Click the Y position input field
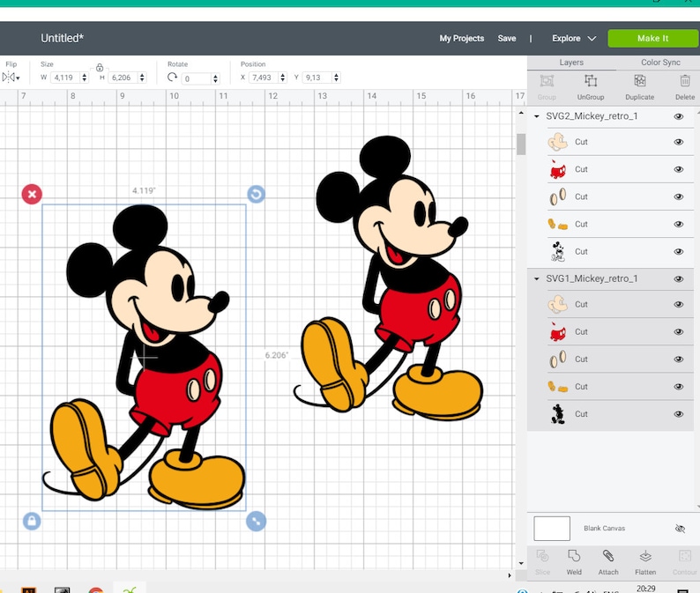This screenshot has width=700, height=593. point(317,78)
